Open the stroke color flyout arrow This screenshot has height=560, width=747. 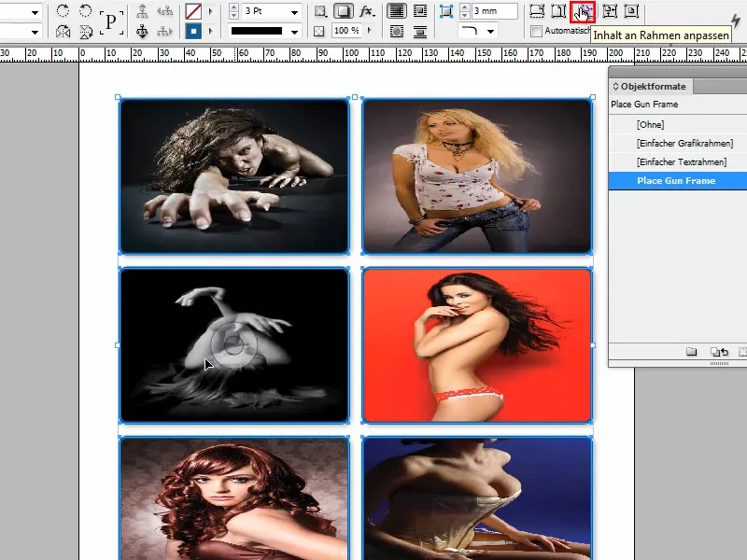pyautogui.click(x=211, y=32)
